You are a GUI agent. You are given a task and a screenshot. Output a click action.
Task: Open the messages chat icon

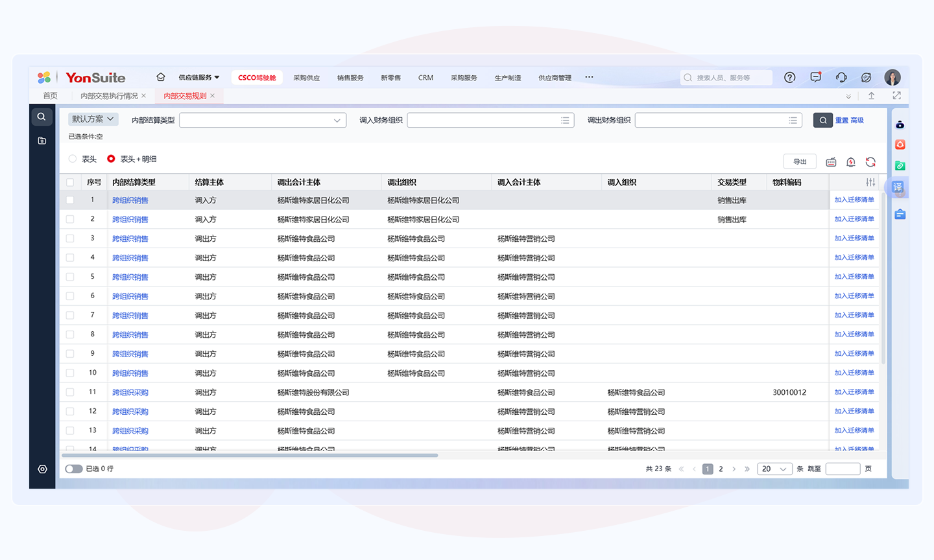[815, 77]
